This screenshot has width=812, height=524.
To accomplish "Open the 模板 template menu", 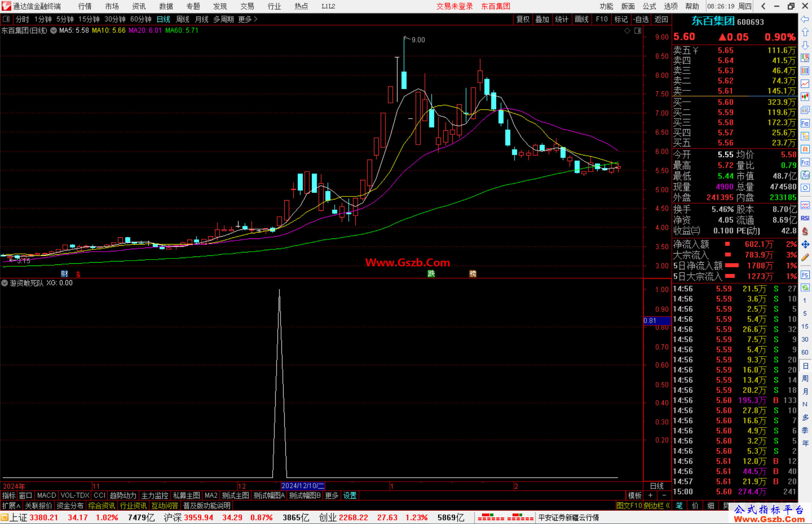I will point(635,495).
